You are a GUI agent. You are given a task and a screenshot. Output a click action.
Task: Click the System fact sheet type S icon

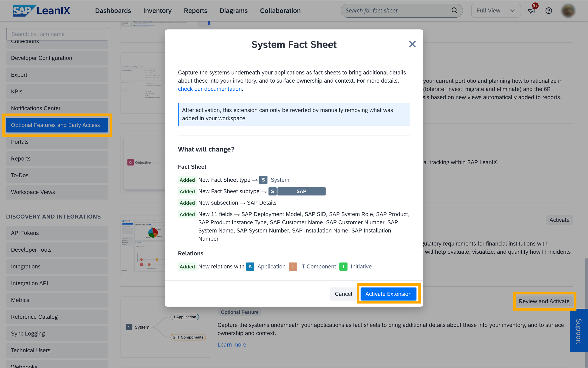[263, 180]
